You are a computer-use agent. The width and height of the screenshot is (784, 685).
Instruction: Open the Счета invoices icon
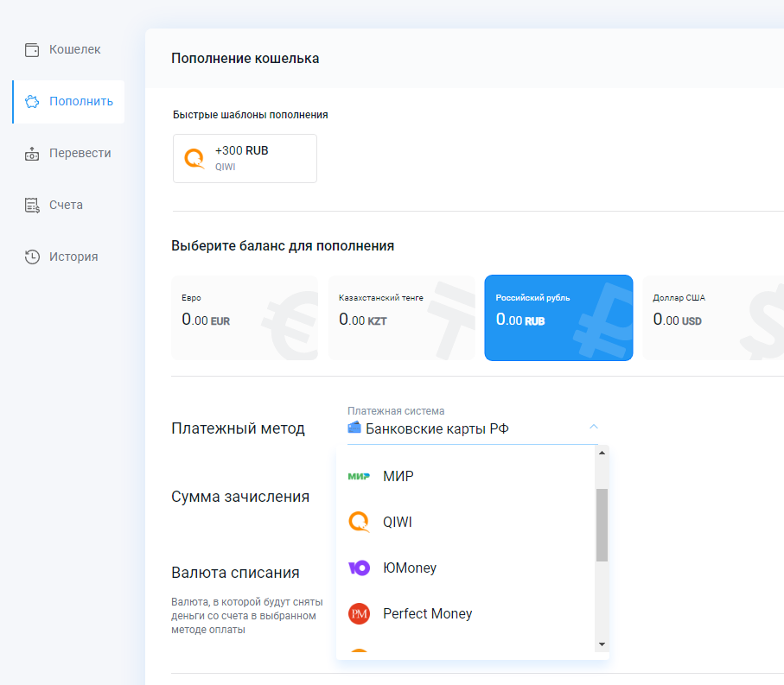click(x=32, y=205)
